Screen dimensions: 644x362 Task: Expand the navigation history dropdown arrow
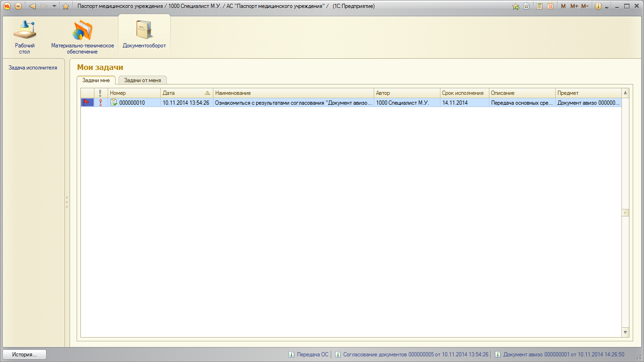tap(54, 6)
